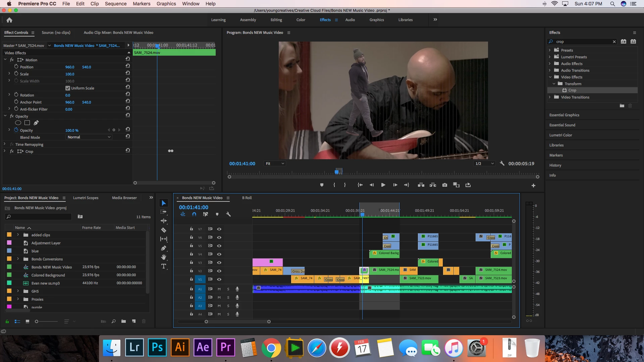Click the project panel zoom slider

[37, 321]
